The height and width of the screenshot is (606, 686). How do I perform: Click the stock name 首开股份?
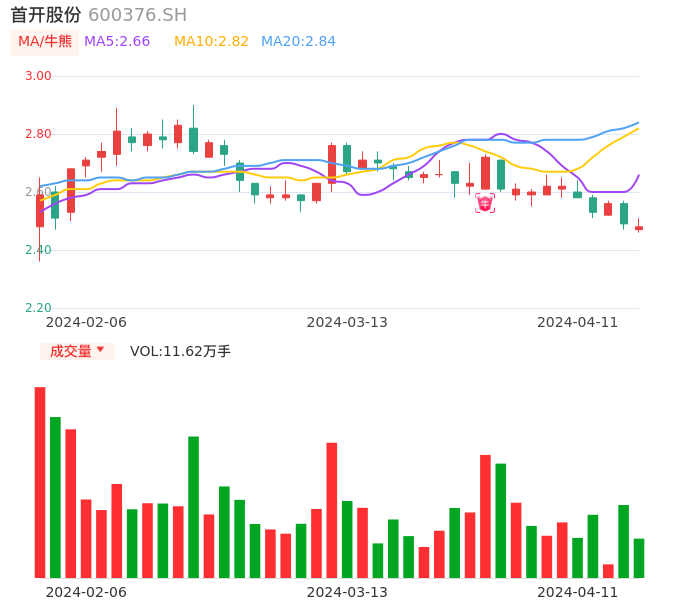pos(46,15)
